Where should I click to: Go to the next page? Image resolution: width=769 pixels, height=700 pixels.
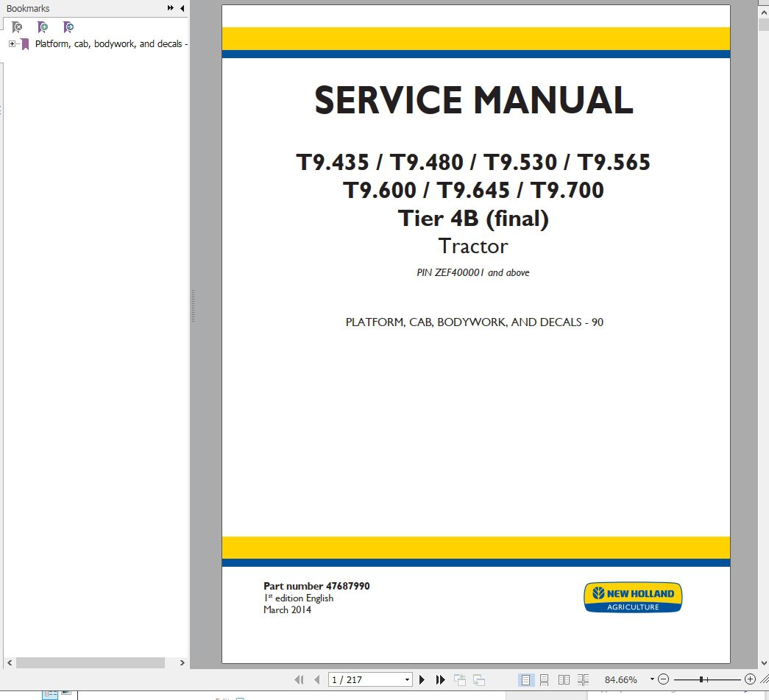(x=422, y=679)
